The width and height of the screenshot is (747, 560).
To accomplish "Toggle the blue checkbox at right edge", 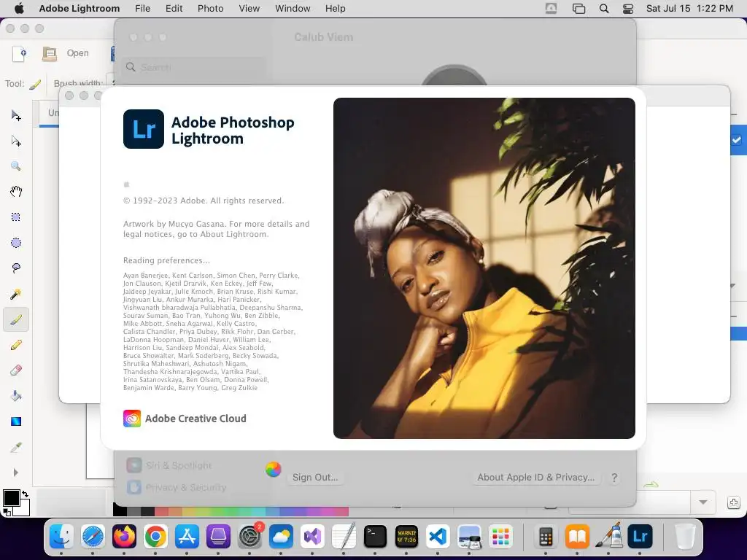I will pyautogui.click(x=737, y=140).
